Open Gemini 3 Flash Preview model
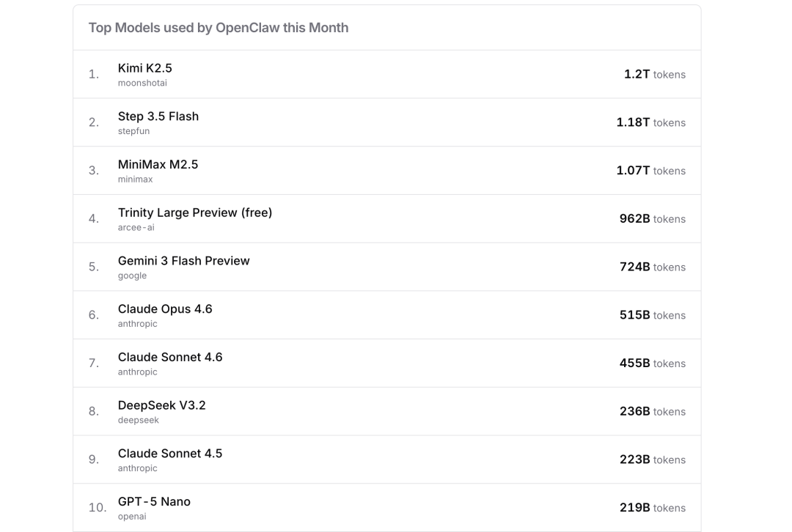792x532 pixels. (184, 261)
